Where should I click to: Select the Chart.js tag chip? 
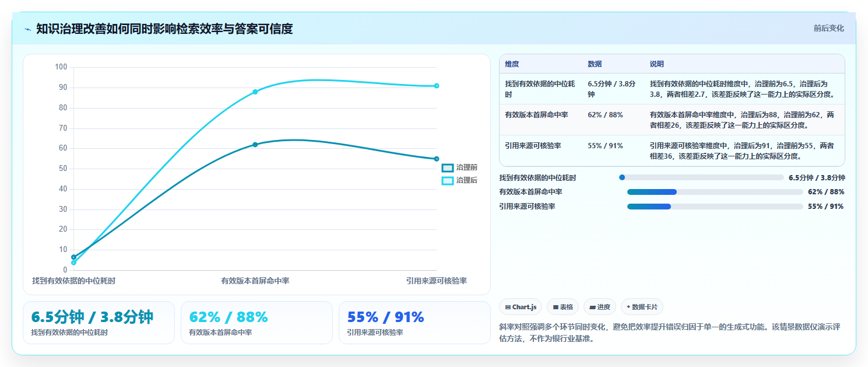pos(521,307)
